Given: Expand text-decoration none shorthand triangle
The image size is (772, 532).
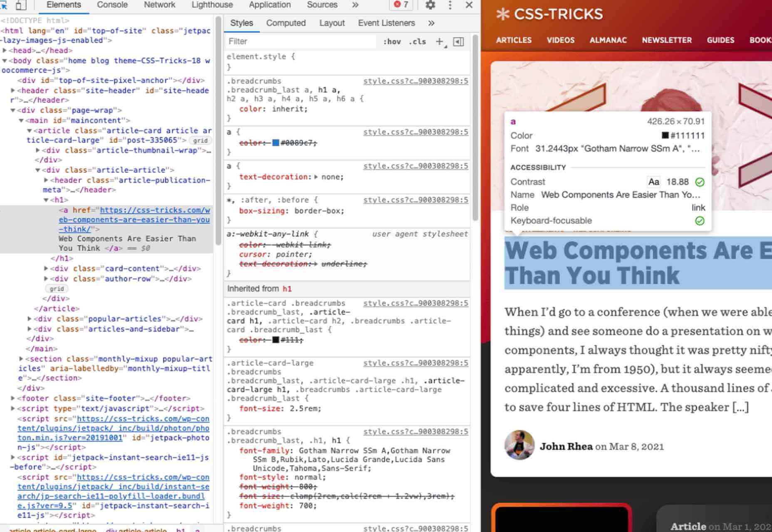Looking at the screenshot, I should coord(316,177).
